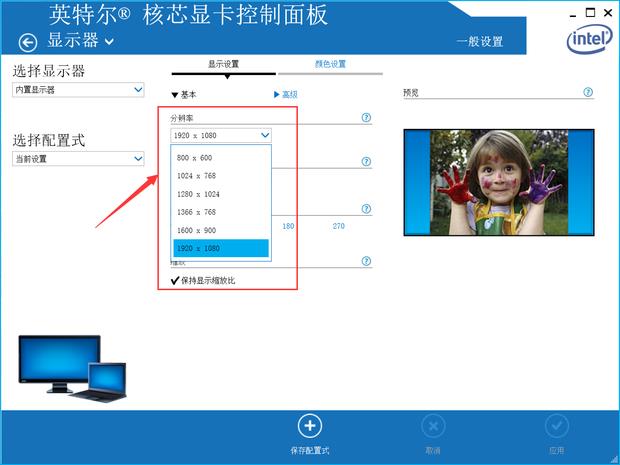The image size is (620, 465).
Task: Collapse the 1920 x 1080 resolution dropdown
Action: [221, 136]
